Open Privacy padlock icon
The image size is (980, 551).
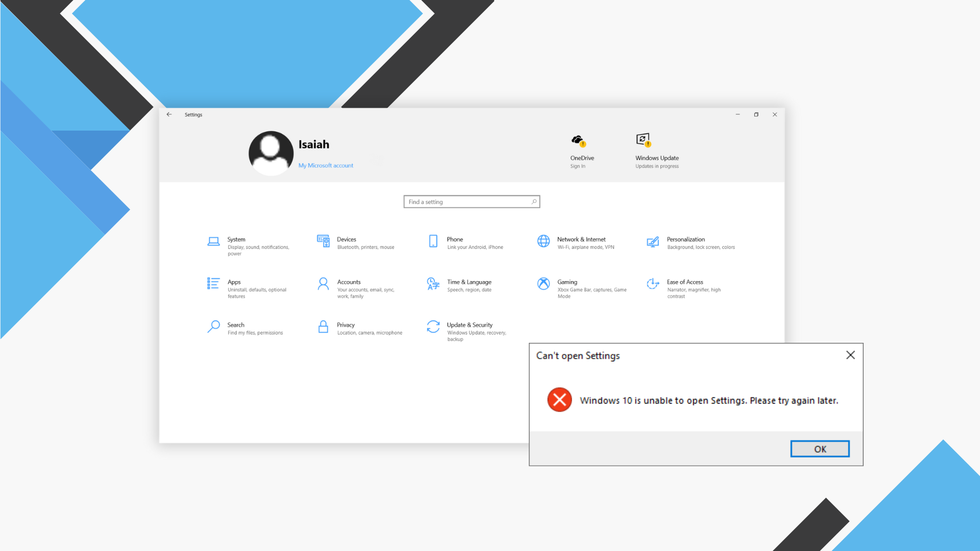tap(323, 327)
